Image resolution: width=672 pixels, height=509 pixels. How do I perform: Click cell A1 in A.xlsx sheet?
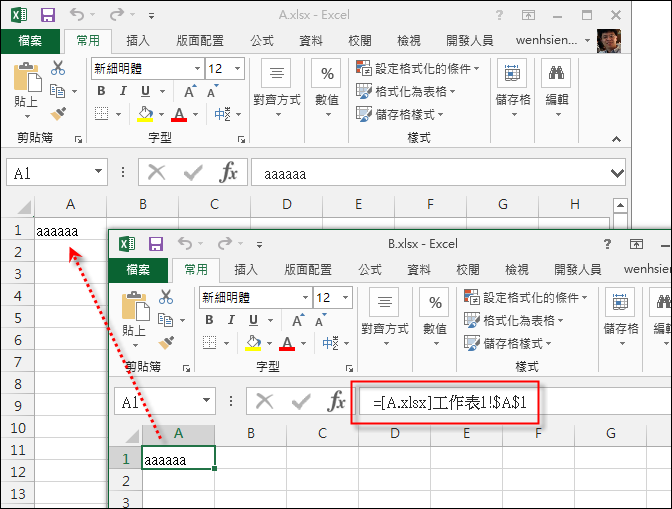coord(70,231)
